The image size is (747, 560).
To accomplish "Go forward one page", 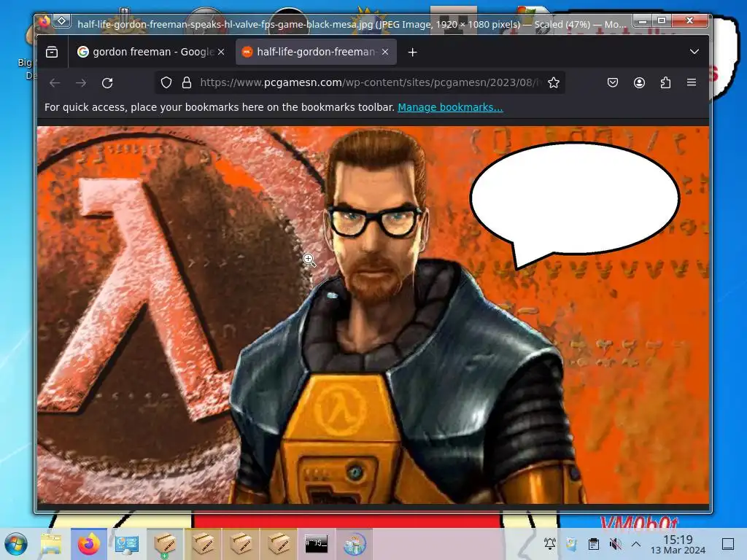I will pyautogui.click(x=81, y=83).
